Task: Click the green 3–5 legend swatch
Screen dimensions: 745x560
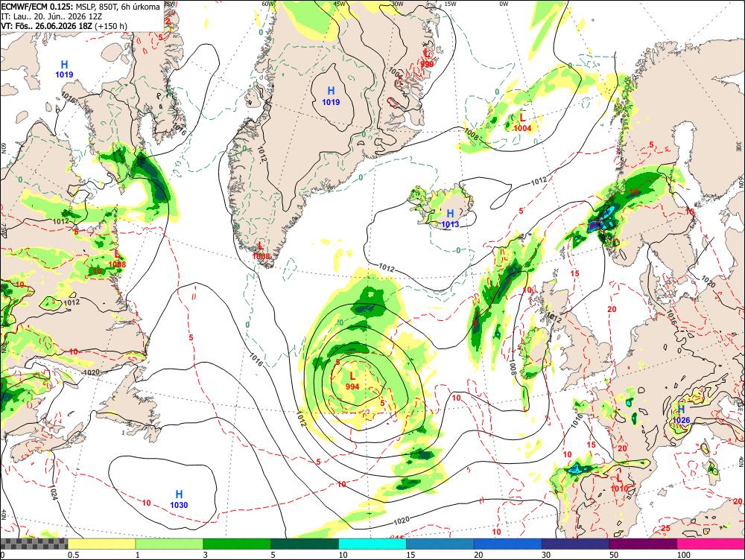Action: click(237, 544)
